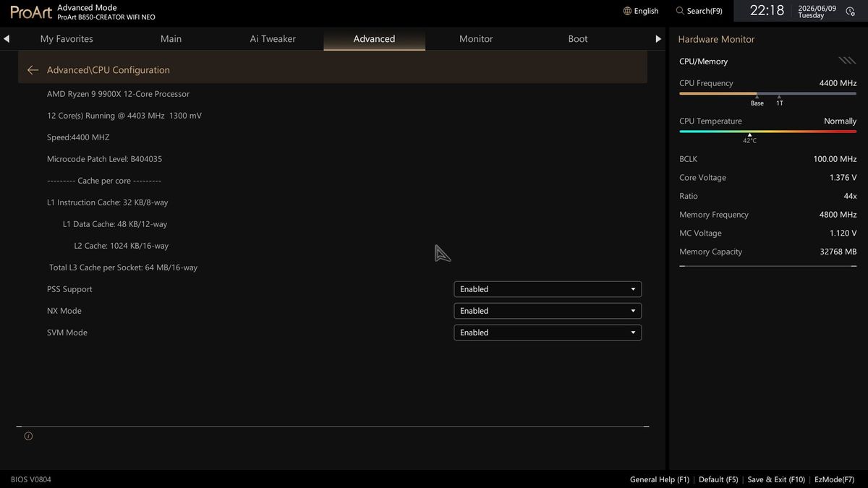This screenshot has width=868, height=488.
Task: Click the stripes icon beside CPU/Memory
Action: coord(847,61)
